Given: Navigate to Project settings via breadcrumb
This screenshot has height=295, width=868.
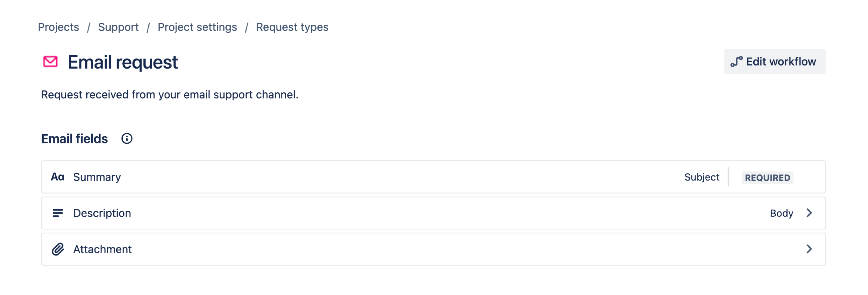Looking at the screenshot, I should tap(197, 27).
